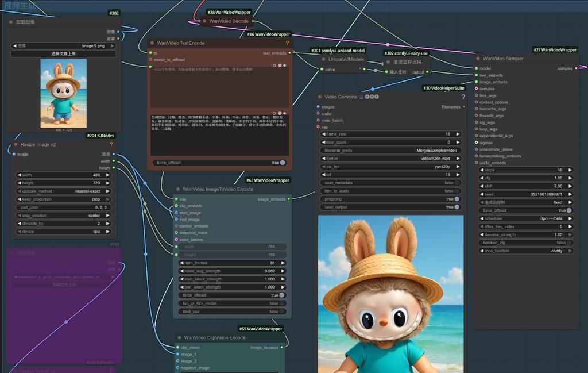Click the negative prompt text area
588x373 pixels.
click(x=220, y=135)
